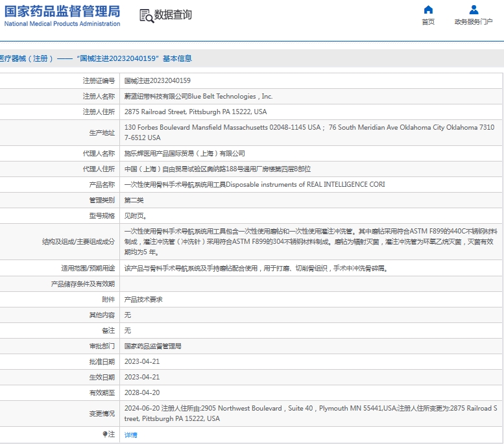Select registration number value 国械注进20232040159
The width and height of the screenshot is (504, 445).
(x=158, y=80)
